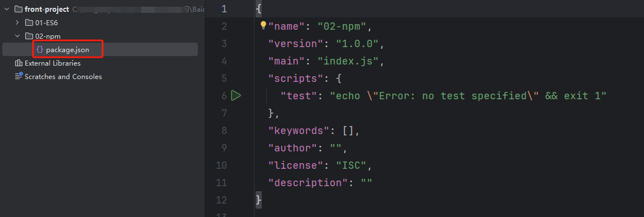Click the "main" key
644x217 pixels.
287,61
